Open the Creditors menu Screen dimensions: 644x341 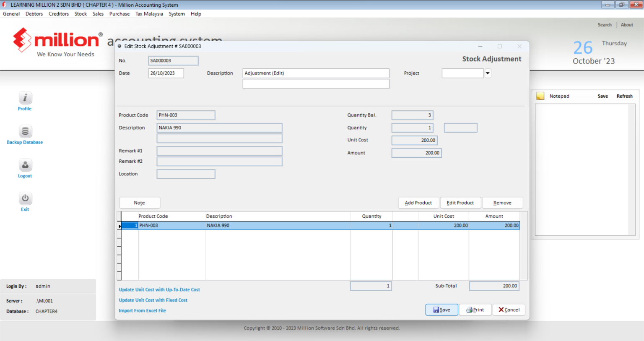tap(59, 14)
